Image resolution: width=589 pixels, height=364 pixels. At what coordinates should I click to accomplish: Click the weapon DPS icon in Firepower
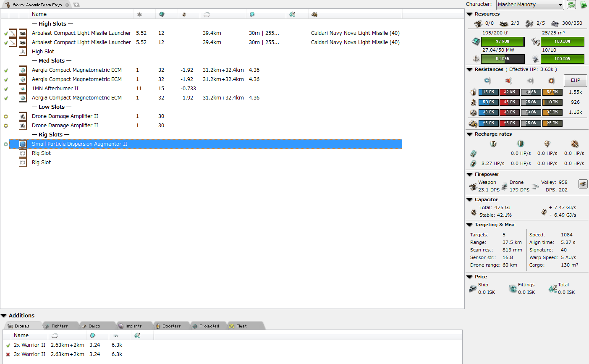(473, 186)
